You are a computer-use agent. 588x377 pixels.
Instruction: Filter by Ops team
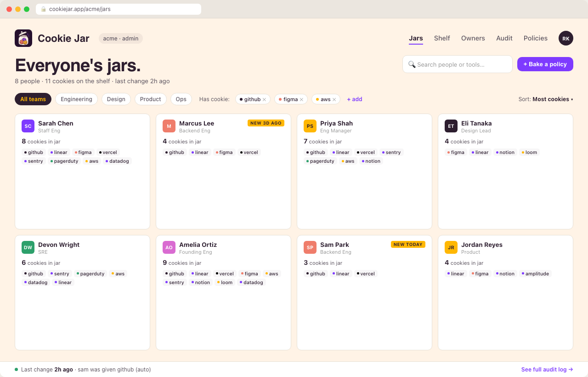tap(181, 99)
